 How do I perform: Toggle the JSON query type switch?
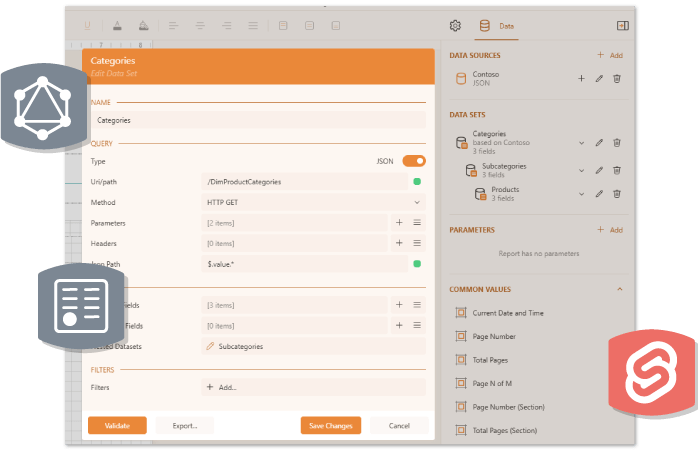pos(414,161)
